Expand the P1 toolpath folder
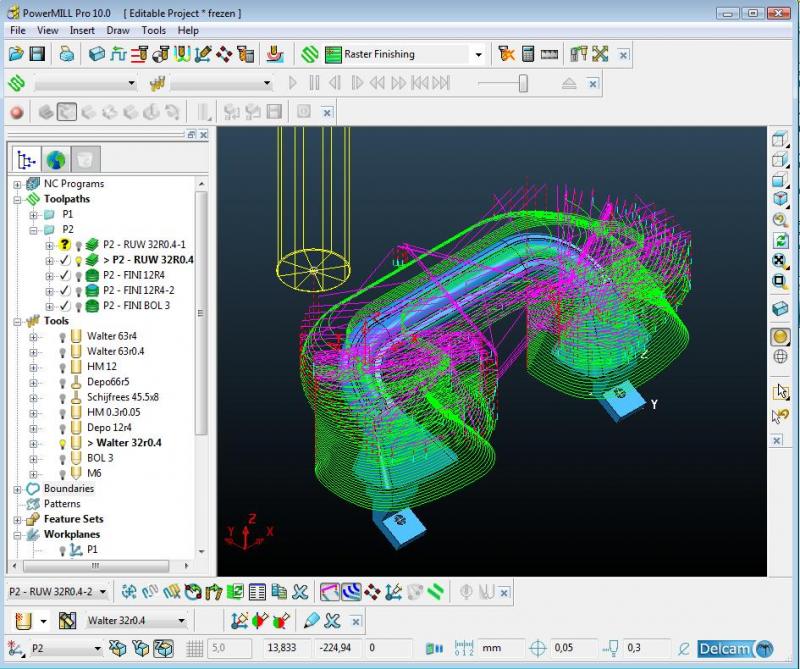This screenshot has height=669, width=800. click(33, 215)
